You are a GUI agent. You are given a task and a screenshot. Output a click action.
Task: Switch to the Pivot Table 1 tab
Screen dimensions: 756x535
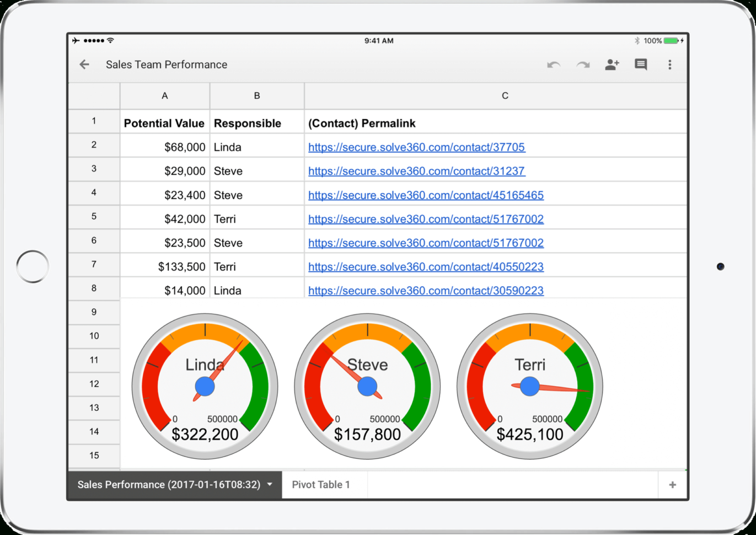(x=321, y=484)
